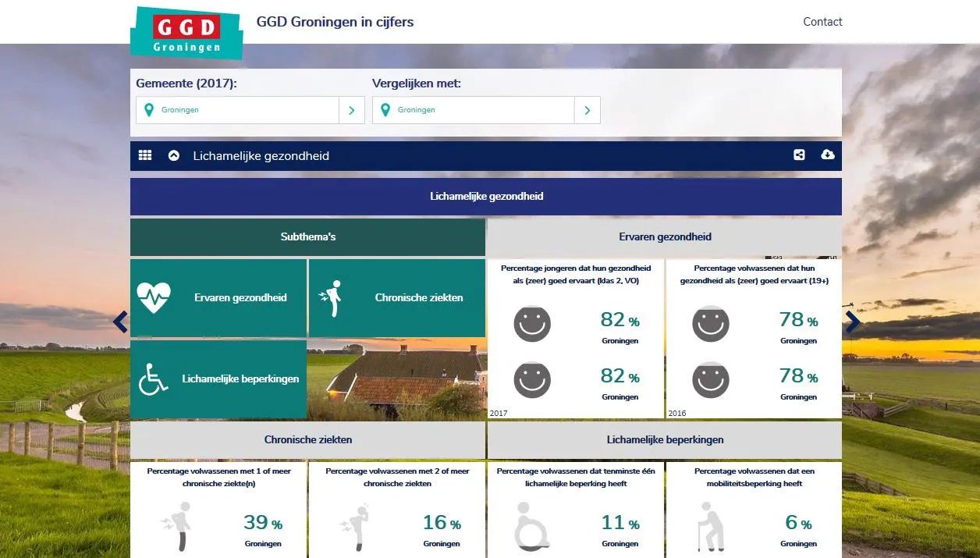Click the jongeren gezondheid card title
The height and width of the screenshot is (558, 980).
click(576, 275)
